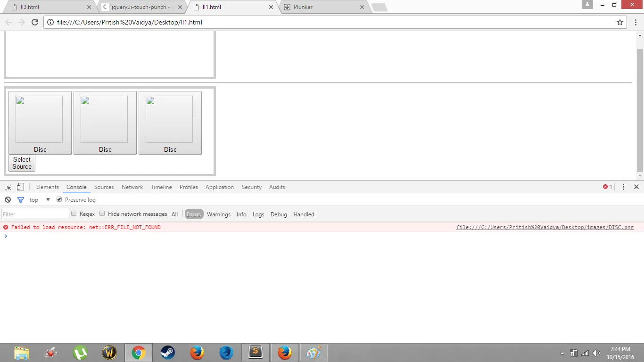The height and width of the screenshot is (362, 644).
Task: Click the leftmost Disc button
Action: point(40,123)
